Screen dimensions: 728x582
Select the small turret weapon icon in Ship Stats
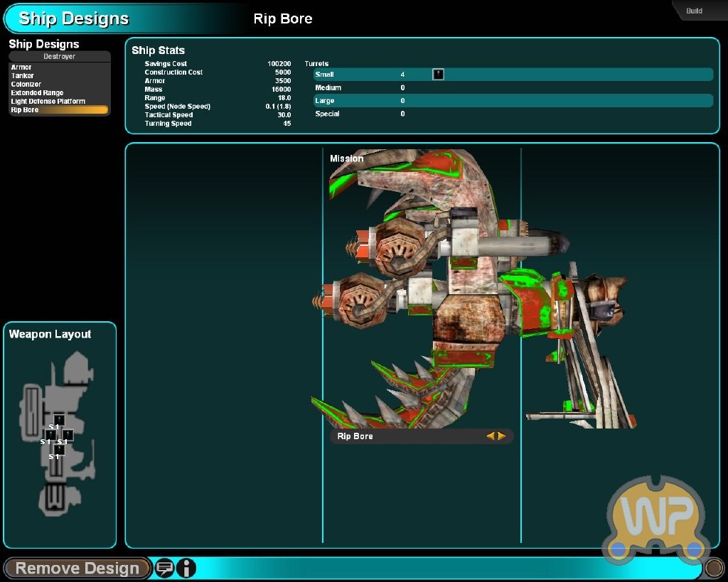tap(438, 74)
